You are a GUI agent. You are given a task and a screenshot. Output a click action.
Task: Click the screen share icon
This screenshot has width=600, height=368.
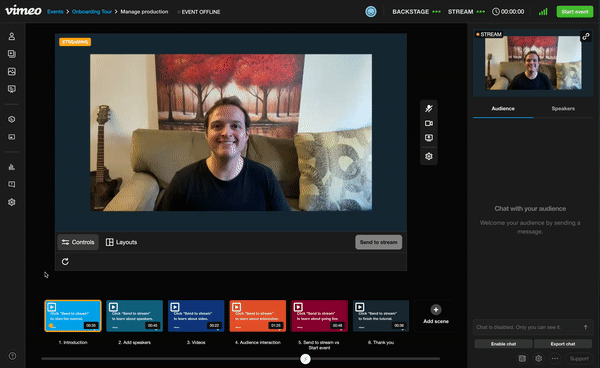tap(429, 138)
